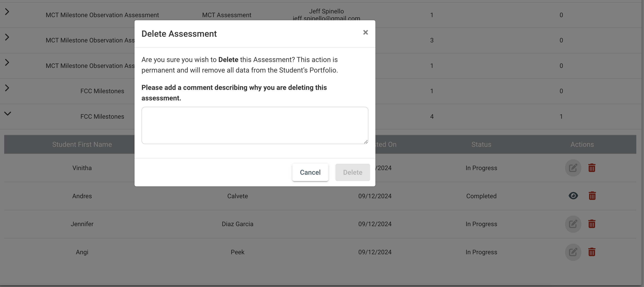Delete Angi's assessment via trash icon
Viewport: 644px width, 287px height.
click(x=592, y=252)
